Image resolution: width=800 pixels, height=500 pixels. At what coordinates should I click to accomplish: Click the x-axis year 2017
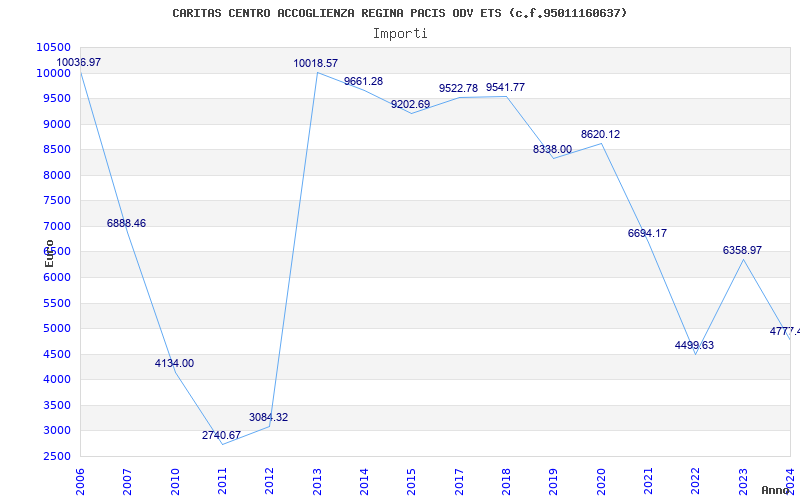tap(459, 482)
